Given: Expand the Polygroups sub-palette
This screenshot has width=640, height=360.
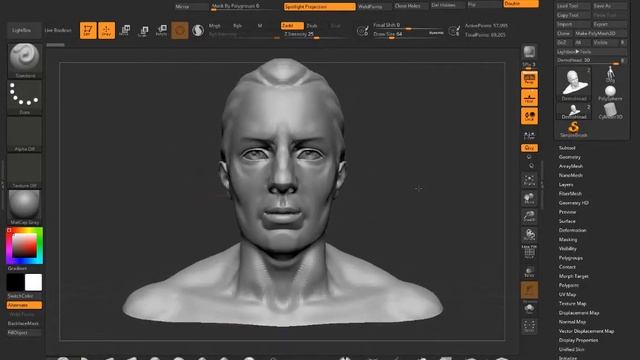Looking at the screenshot, I should pyautogui.click(x=571, y=258).
